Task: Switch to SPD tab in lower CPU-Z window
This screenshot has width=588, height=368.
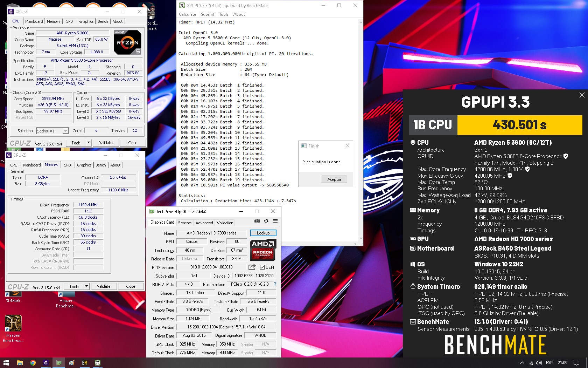Action: (x=68, y=165)
